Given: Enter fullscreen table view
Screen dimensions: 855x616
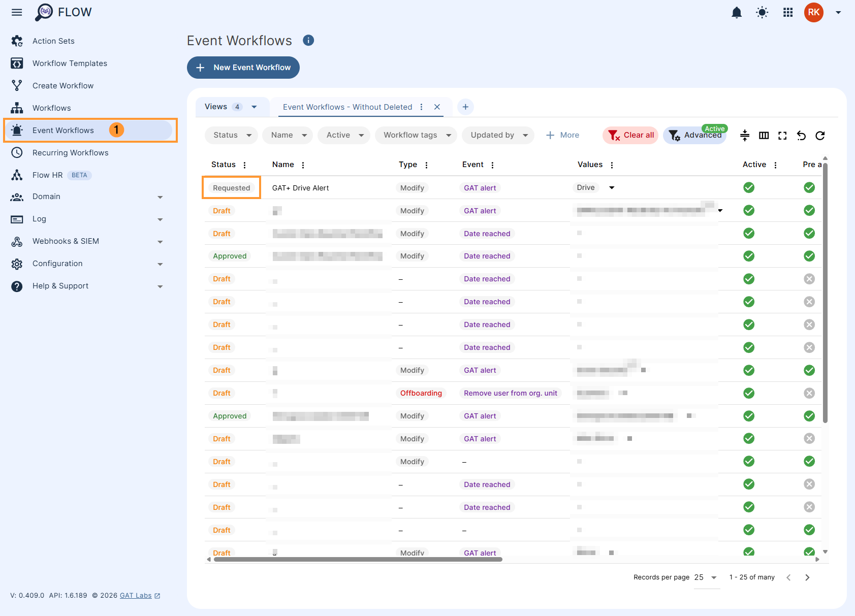Looking at the screenshot, I should [782, 136].
